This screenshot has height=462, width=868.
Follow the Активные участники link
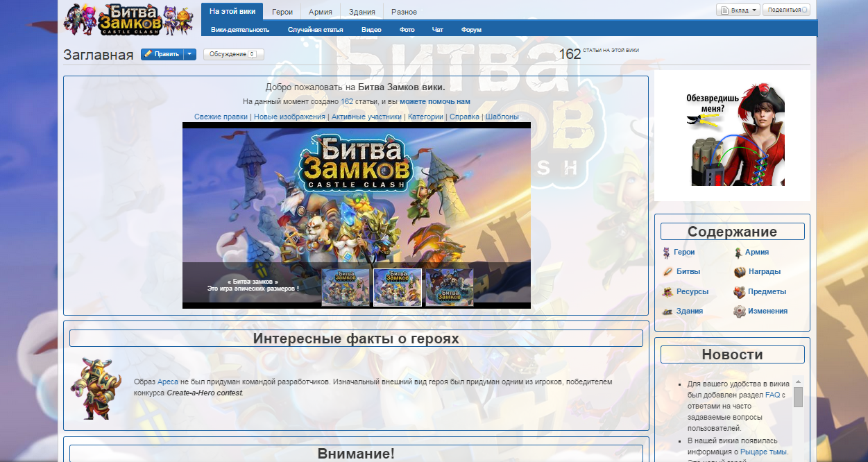(x=366, y=117)
